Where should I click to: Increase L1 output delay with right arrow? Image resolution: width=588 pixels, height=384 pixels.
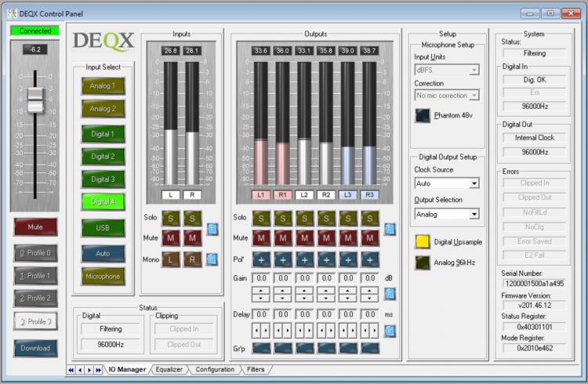coord(266,331)
